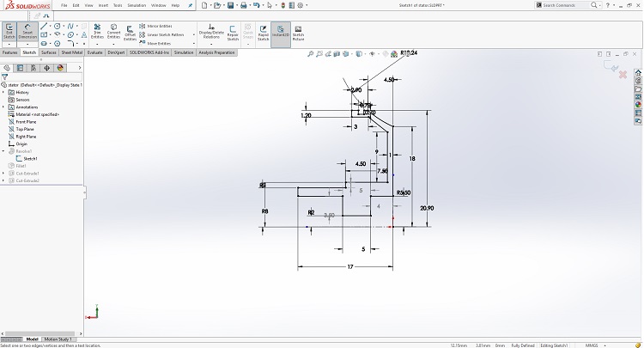This screenshot has height=348, width=644.
Task: Select the Sketch Fillet tool
Action: (x=70, y=43)
